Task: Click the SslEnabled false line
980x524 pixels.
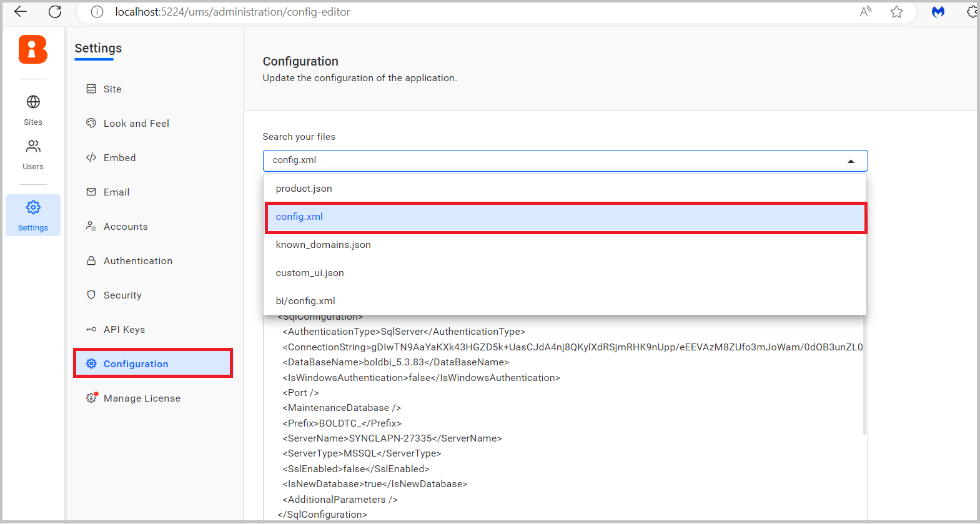Action: tap(356, 469)
